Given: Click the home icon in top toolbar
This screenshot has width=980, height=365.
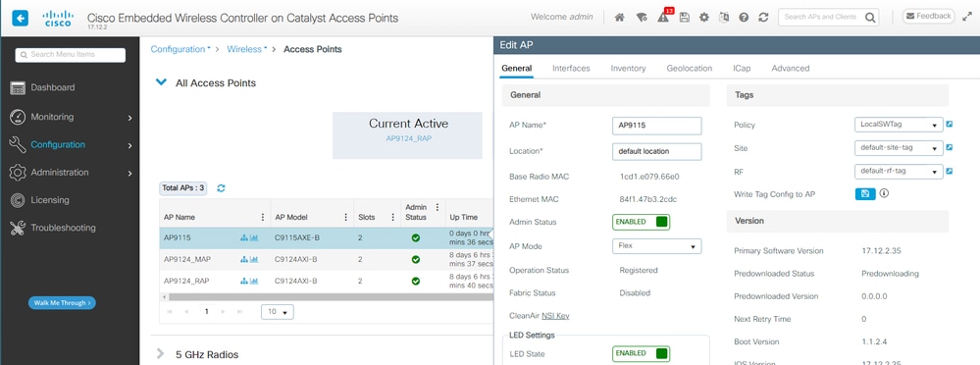Looking at the screenshot, I should 619,18.
